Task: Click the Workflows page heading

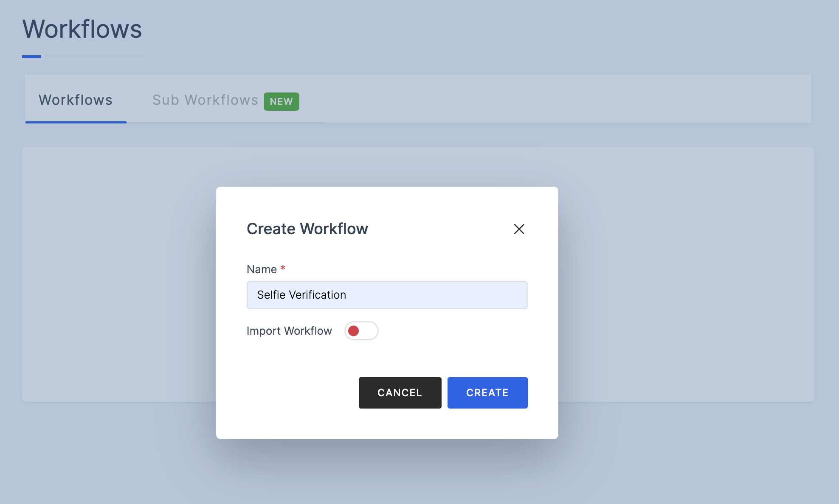Action: click(x=82, y=29)
